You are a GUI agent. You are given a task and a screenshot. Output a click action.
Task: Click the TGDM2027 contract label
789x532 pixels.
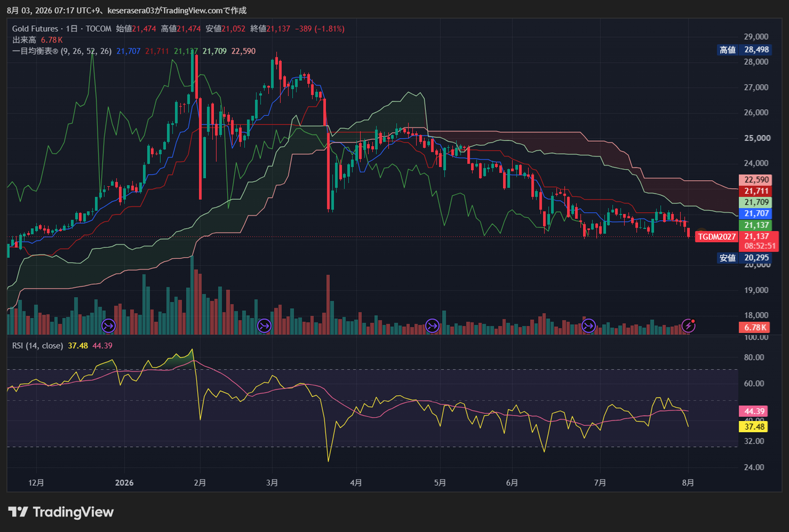pyautogui.click(x=717, y=237)
